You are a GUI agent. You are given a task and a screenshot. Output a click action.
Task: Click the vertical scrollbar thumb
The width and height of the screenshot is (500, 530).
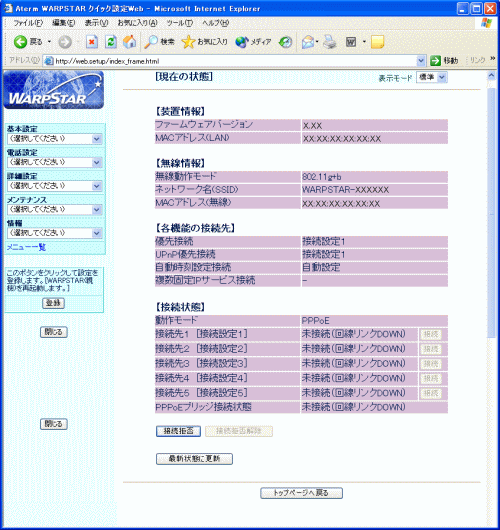(x=492, y=213)
